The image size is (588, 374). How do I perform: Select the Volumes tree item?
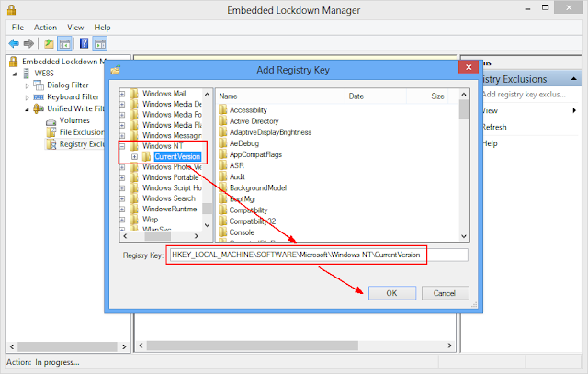coord(74,120)
